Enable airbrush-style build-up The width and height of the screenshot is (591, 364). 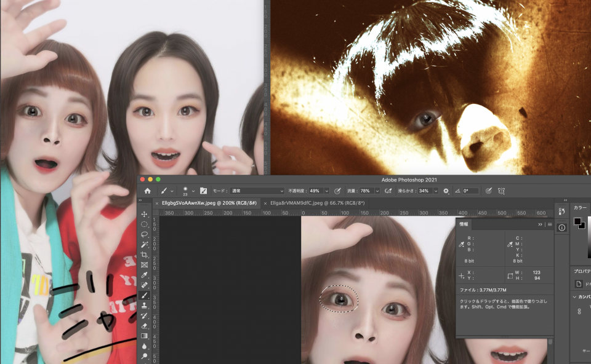click(388, 191)
